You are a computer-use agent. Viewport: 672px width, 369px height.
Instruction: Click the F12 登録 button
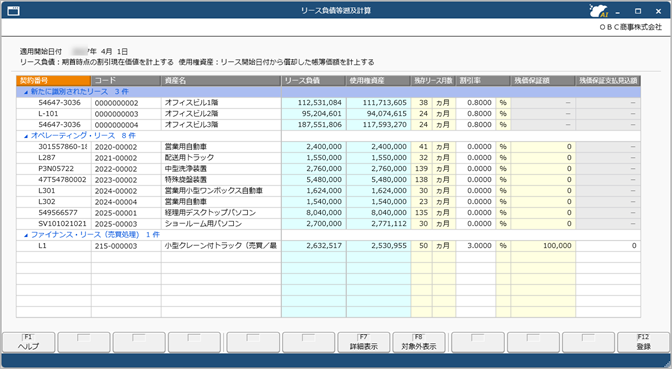point(643,342)
